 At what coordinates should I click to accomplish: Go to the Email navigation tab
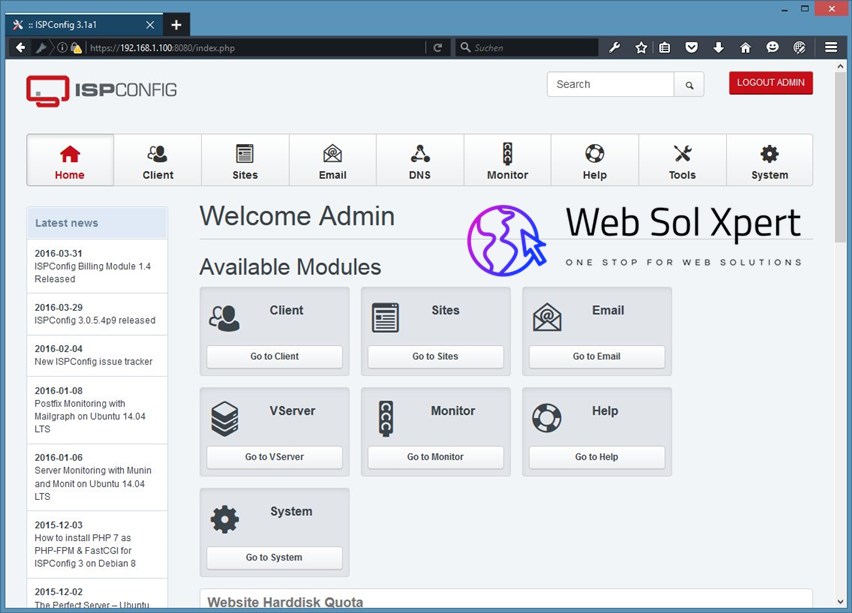coord(333,160)
